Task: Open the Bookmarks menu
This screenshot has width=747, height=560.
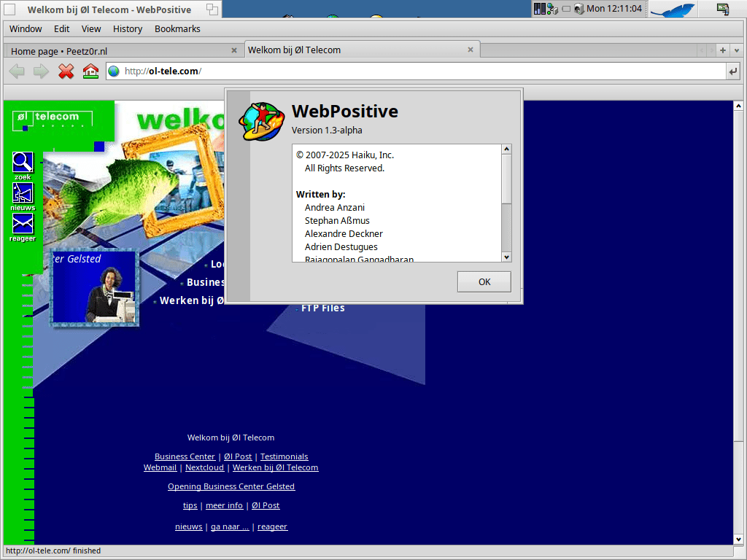Action: (x=177, y=29)
